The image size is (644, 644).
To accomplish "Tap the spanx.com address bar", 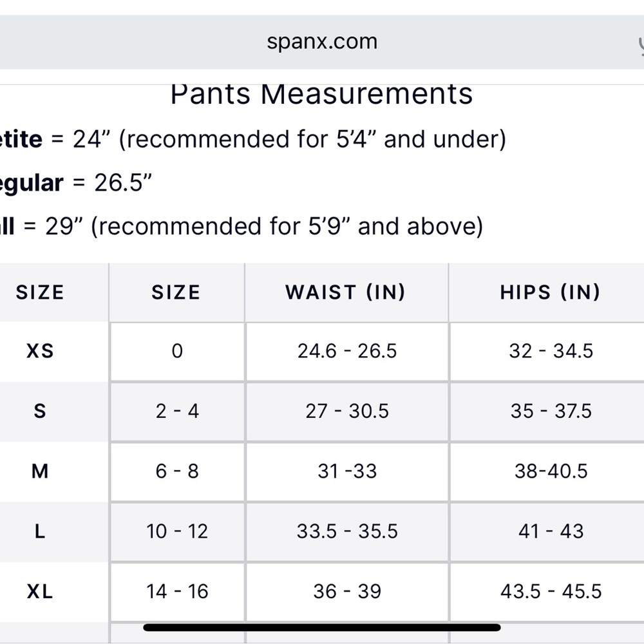I will [322, 42].
